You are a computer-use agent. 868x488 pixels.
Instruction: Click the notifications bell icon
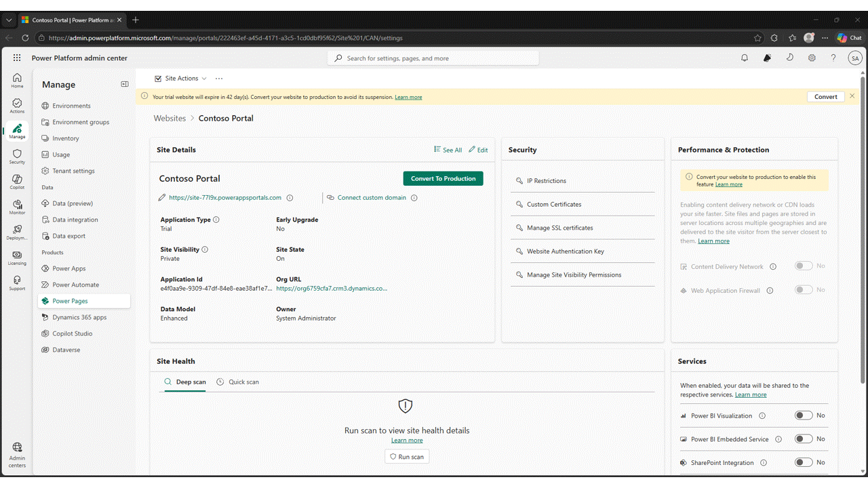point(745,58)
